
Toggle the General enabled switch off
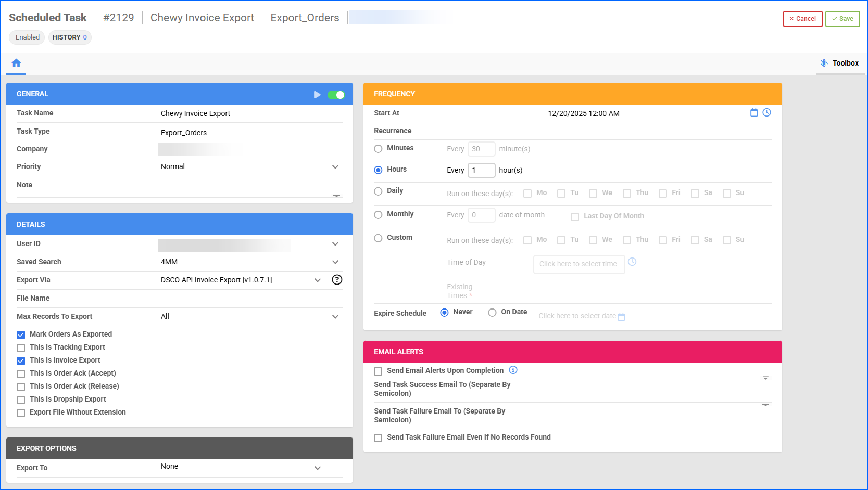[336, 95]
